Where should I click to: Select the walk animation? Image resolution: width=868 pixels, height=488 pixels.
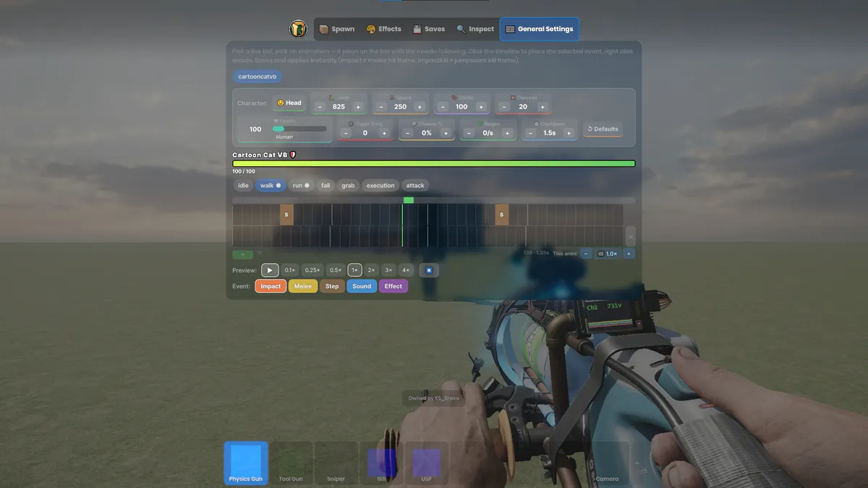tap(271, 186)
